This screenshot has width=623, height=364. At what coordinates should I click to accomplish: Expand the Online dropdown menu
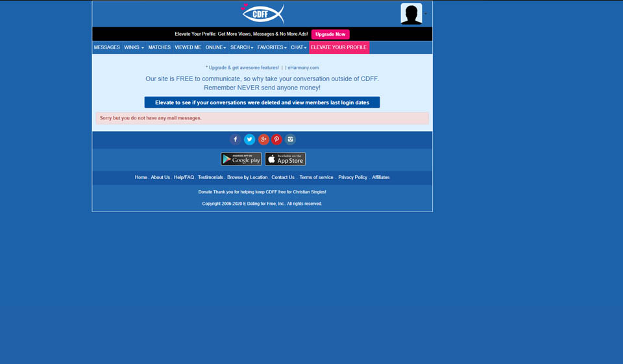click(215, 47)
